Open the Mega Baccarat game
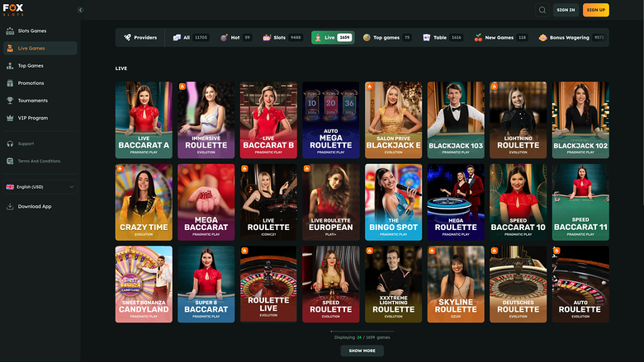Image resolution: width=644 pixels, height=362 pixels. click(206, 202)
